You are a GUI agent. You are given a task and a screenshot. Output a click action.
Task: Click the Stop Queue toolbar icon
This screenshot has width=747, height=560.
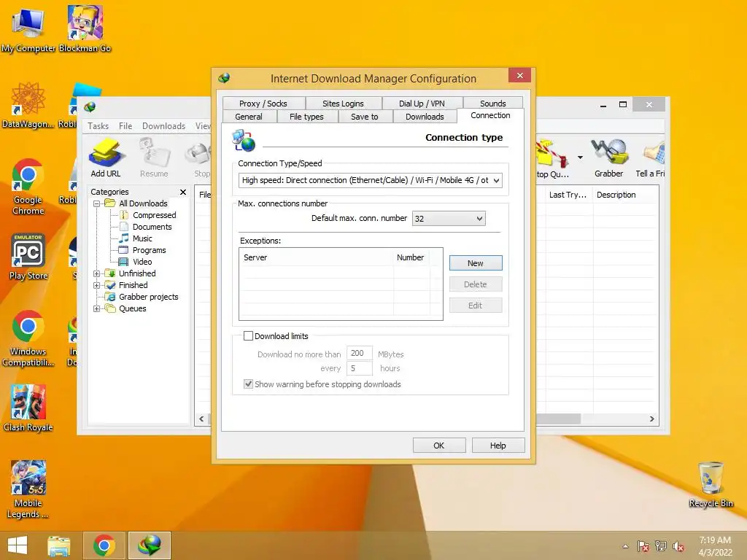pos(553,159)
